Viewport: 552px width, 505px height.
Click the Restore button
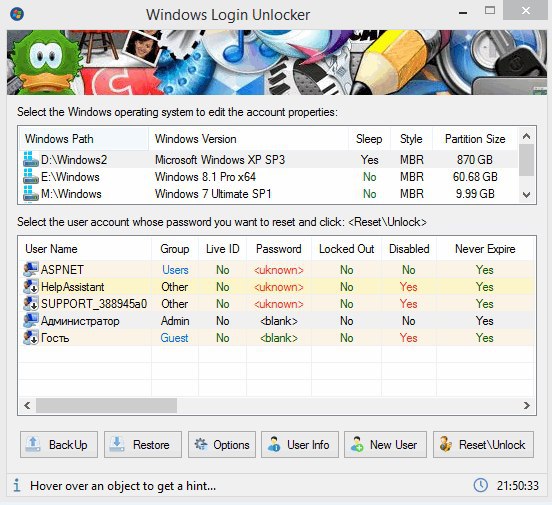pos(143,444)
